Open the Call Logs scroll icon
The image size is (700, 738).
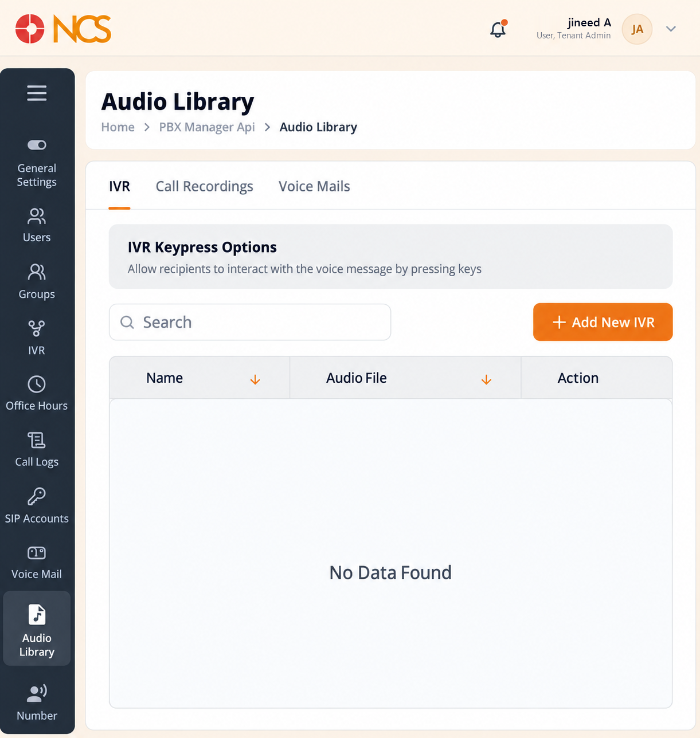(x=37, y=440)
